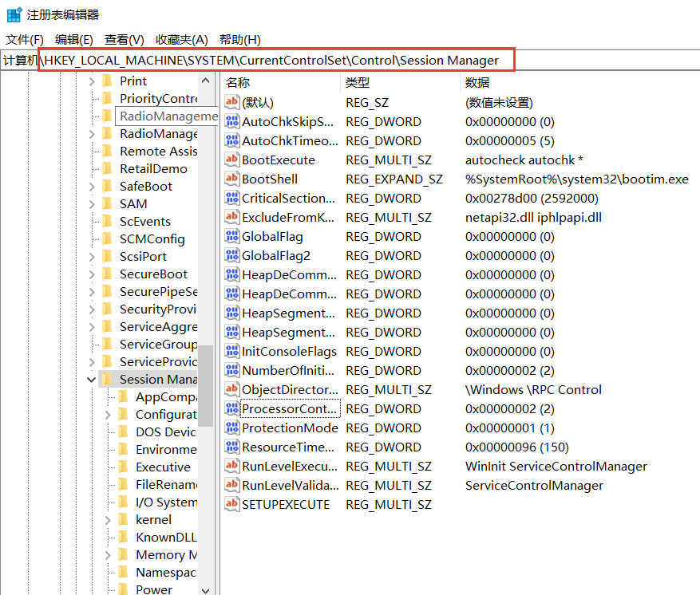Click the 名称 column header
Viewport: 700px width, 595px height.
238,82
